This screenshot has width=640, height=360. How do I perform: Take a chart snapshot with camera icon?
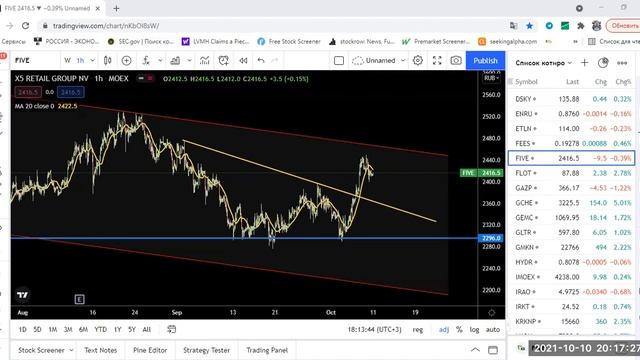[x=456, y=60]
